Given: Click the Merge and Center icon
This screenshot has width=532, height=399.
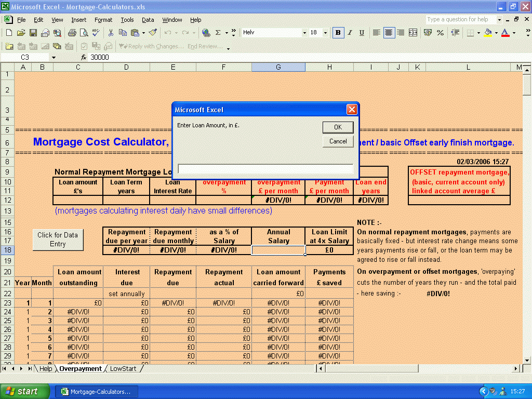Looking at the screenshot, I should (x=413, y=33).
